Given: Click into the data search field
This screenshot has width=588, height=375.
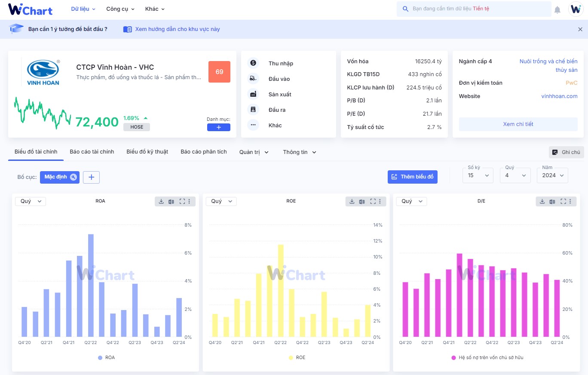Looking at the screenshot, I should tap(474, 9).
